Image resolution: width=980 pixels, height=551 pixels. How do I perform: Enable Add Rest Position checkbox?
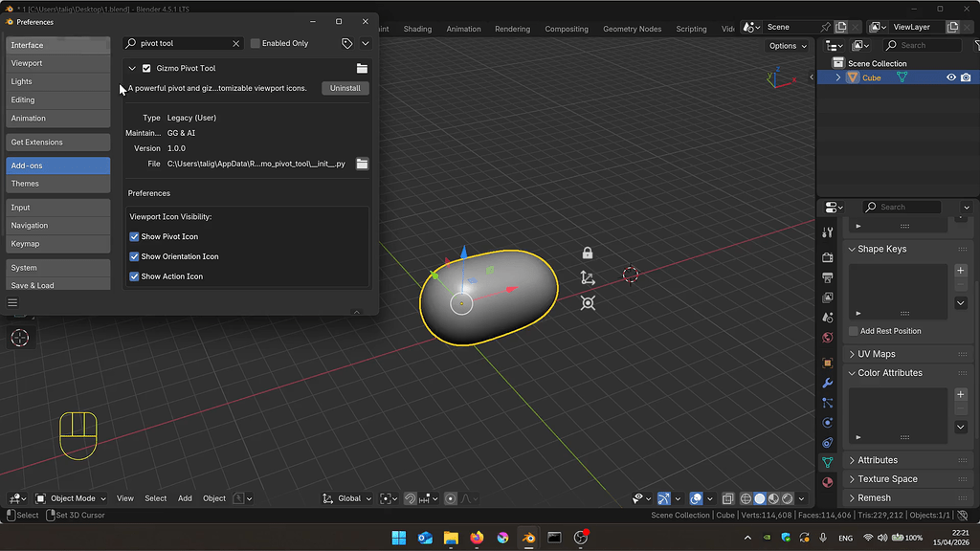pyautogui.click(x=853, y=331)
